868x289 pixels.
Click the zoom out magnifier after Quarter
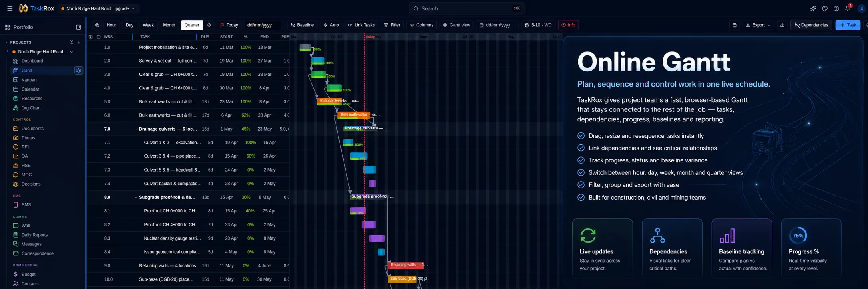(209, 25)
